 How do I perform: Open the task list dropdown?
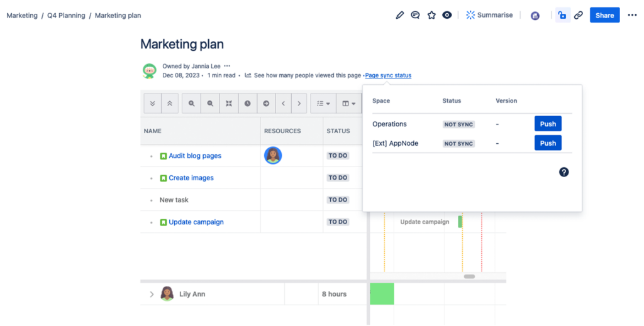[x=323, y=104]
